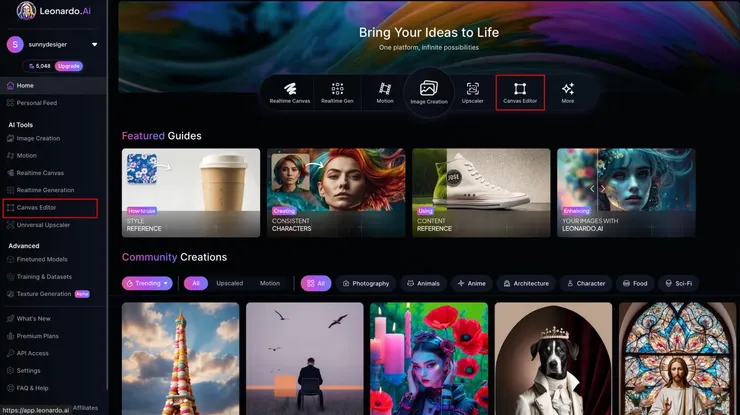
Task: Click the 5,048 token balance
Action: pyautogui.click(x=40, y=66)
